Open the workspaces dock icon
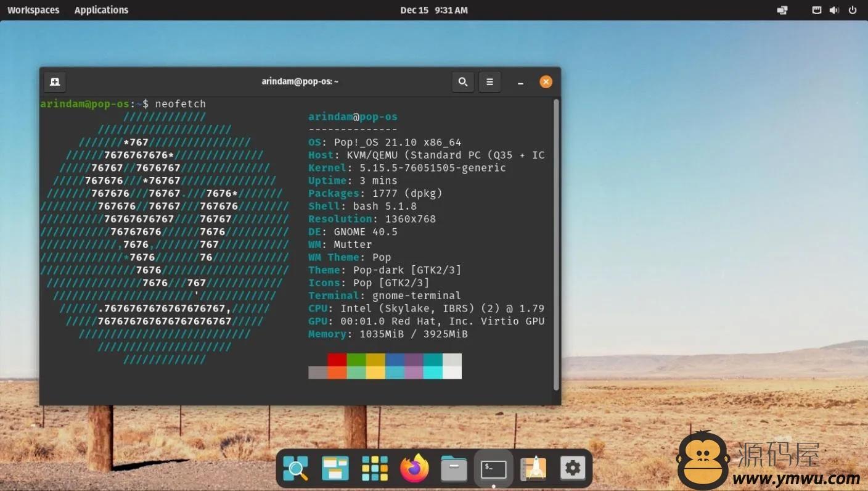 point(335,469)
